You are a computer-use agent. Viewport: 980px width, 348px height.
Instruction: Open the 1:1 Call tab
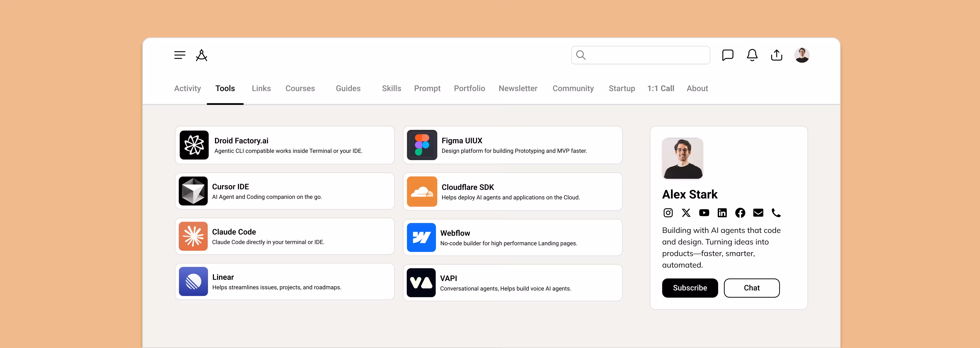coord(661,89)
